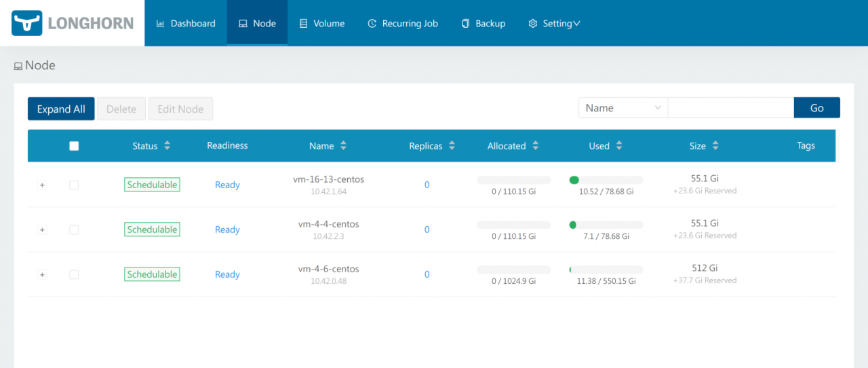
Task: Click Ready link for vm-4-6-centos
Action: click(x=227, y=274)
